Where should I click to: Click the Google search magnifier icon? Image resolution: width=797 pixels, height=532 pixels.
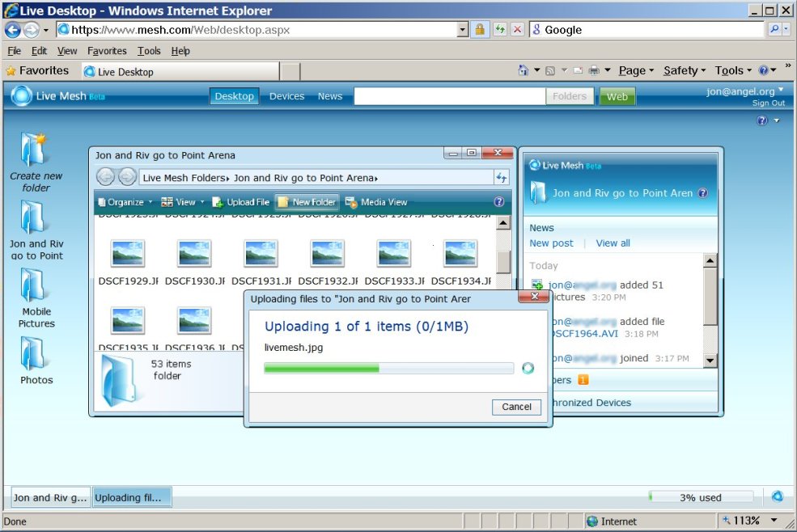pyautogui.click(x=774, y=29)
